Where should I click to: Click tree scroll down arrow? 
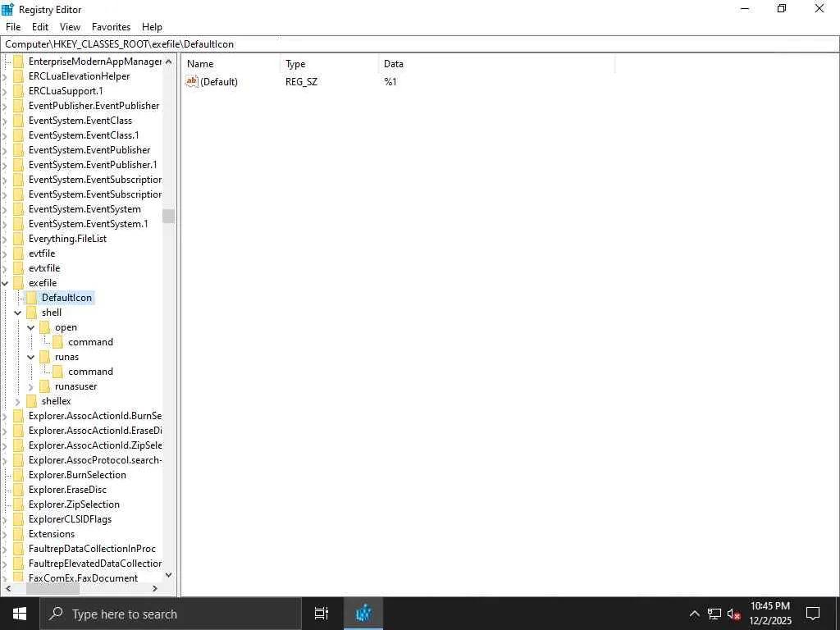(x=169, y=575)
